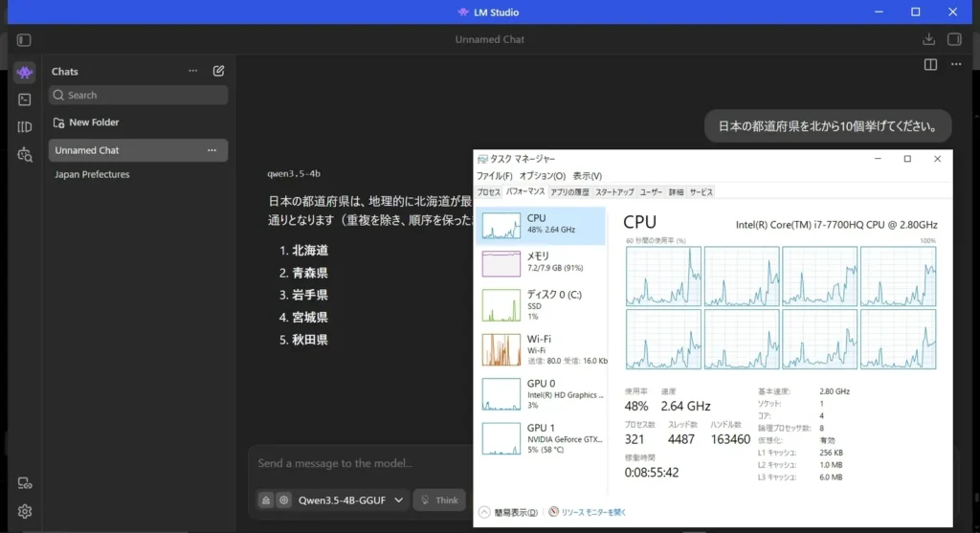This screenshot has width=980, height=533.
Task: Click the qwen3.5-4b model label in chat
Action: 294,174
